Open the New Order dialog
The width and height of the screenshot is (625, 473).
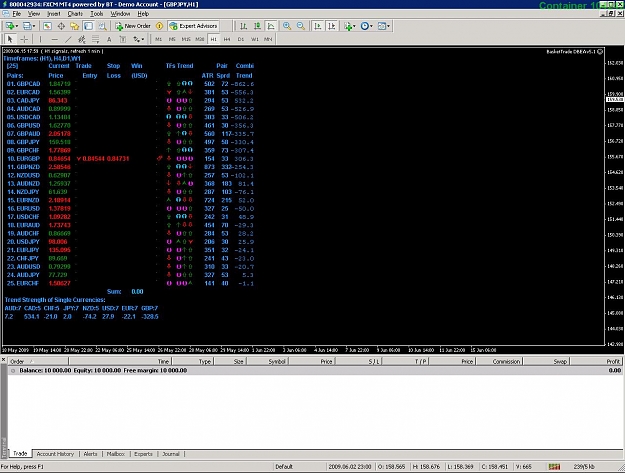[x=133, y=26]
